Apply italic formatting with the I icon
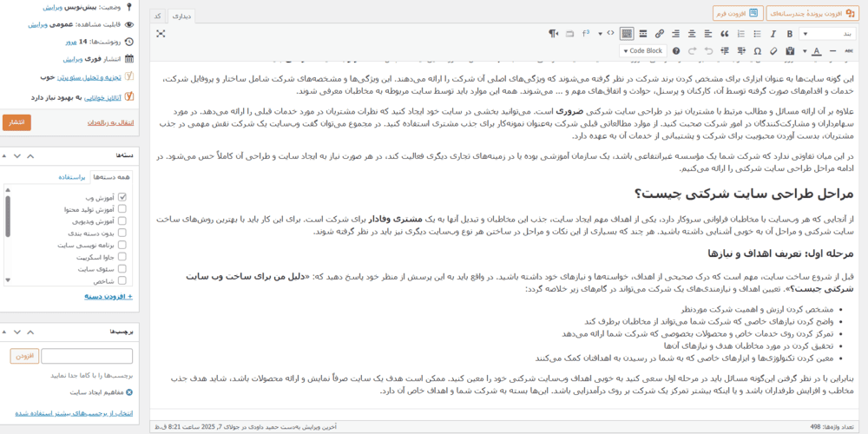Image resolution: width=868 pixels, height=434 pixels. (x=773, y=34)
